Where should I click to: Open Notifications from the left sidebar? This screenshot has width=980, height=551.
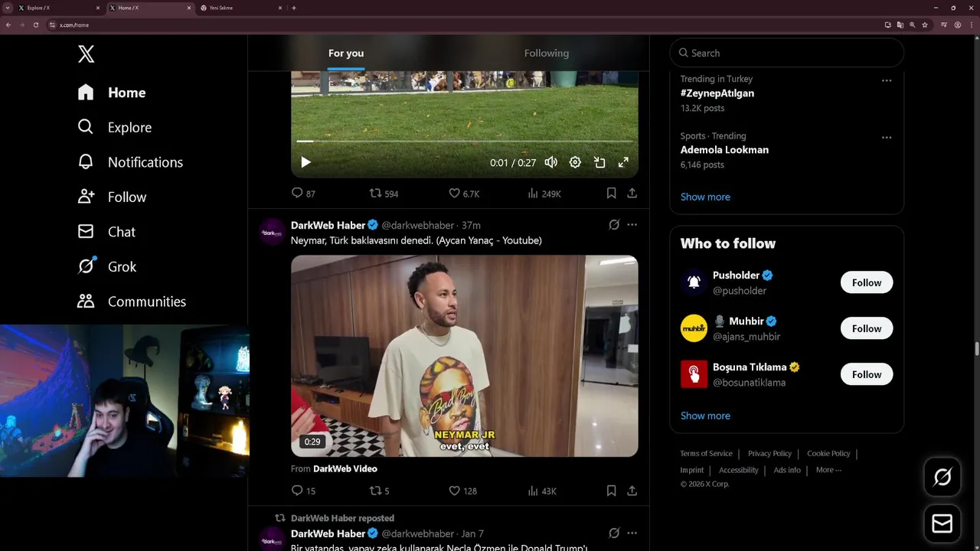click(x=130, y=162)
